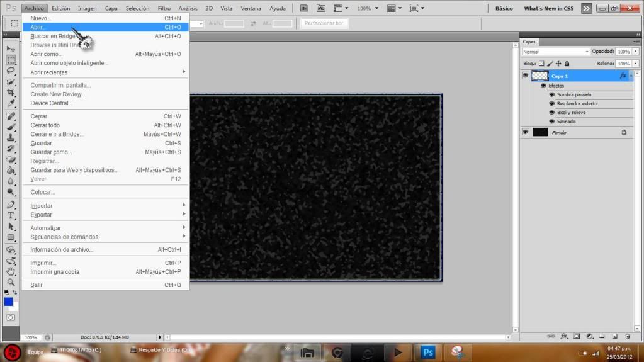
Task: Select the Path Selection tool
Action: tap(11, 227)
